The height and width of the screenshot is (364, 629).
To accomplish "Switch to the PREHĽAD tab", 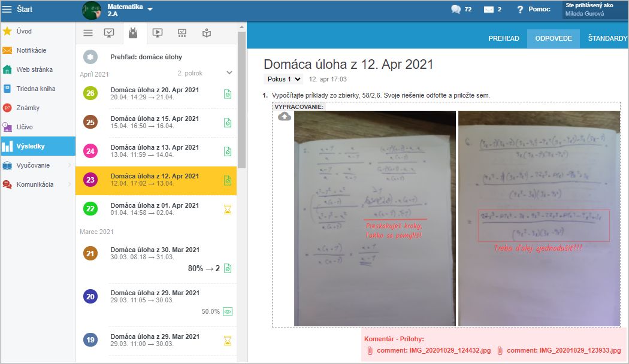I will click(503, 38).
